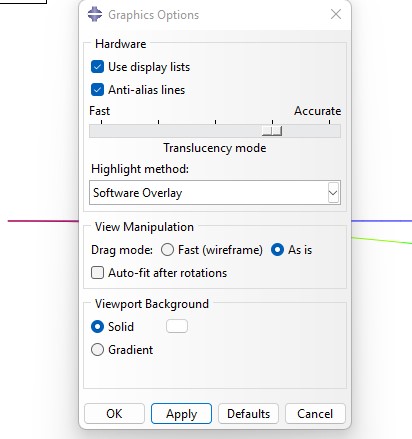The height and width of the screenshot is (439, 412).
Task: Select Fast (wireframe) drag mode
Action: click(167, 250)
